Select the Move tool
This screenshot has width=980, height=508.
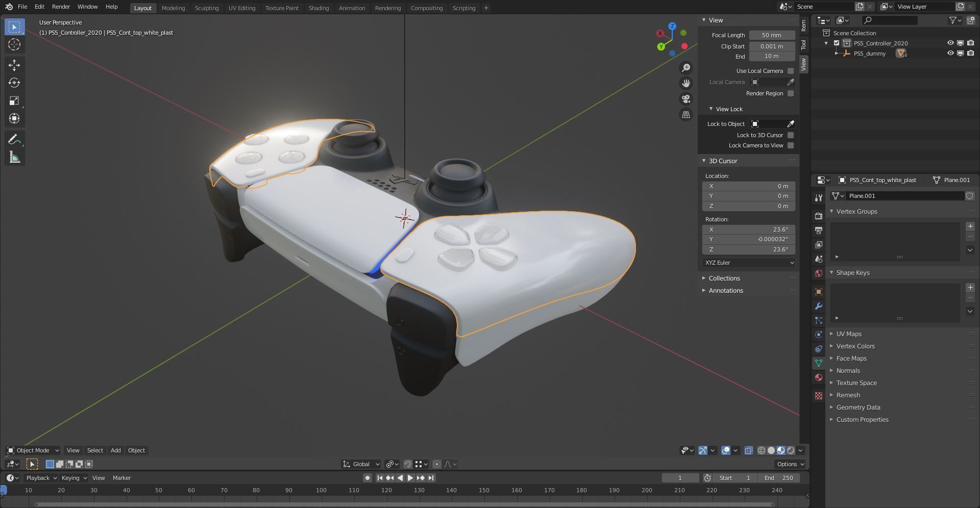coord(14,65)
